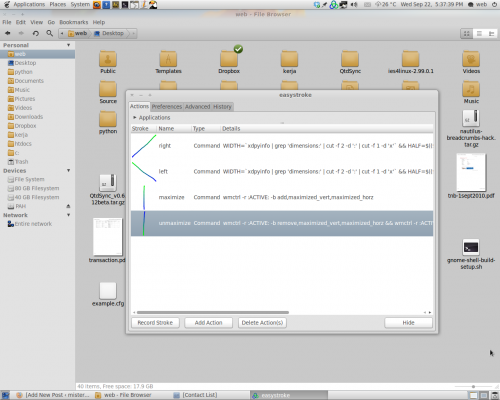Select gnome-shell-build-setup.sh script file

click(x=471, y=247)
